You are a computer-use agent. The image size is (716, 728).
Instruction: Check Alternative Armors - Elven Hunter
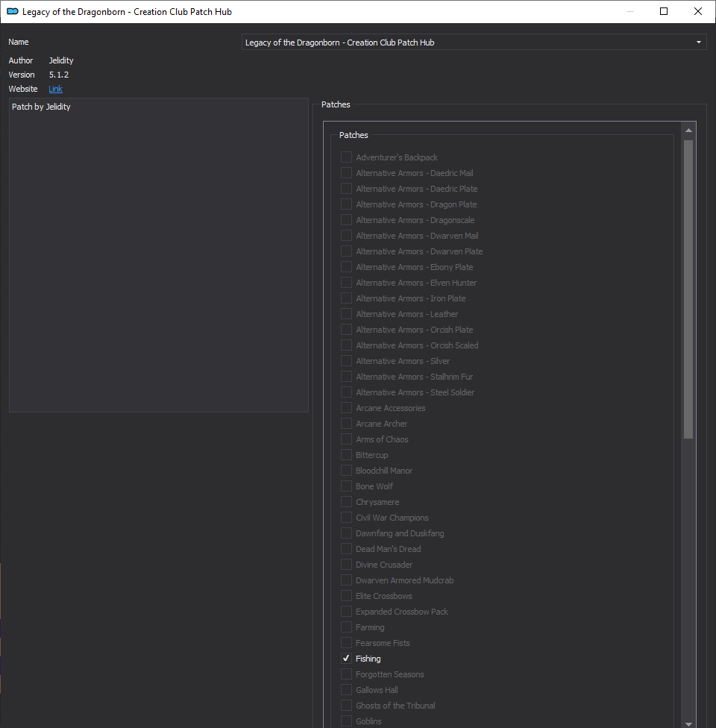pyautogui.click(x=346, y=282)
